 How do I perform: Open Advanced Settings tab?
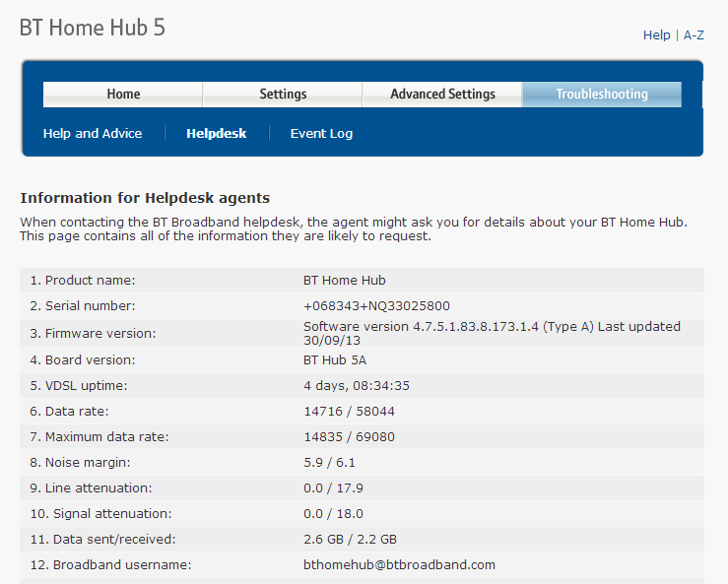point(442,95)
